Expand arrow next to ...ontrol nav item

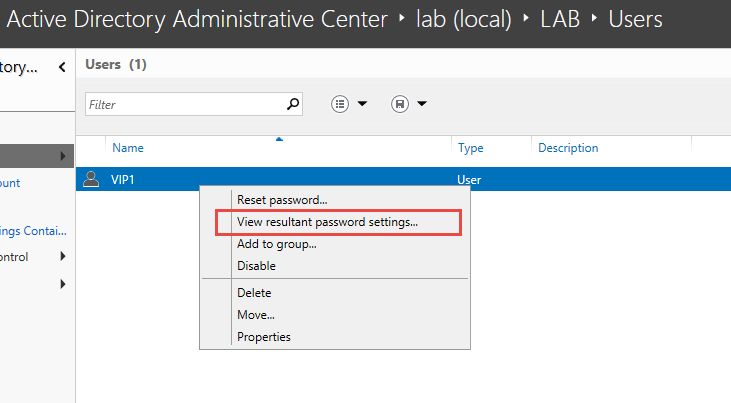[63, 256]
